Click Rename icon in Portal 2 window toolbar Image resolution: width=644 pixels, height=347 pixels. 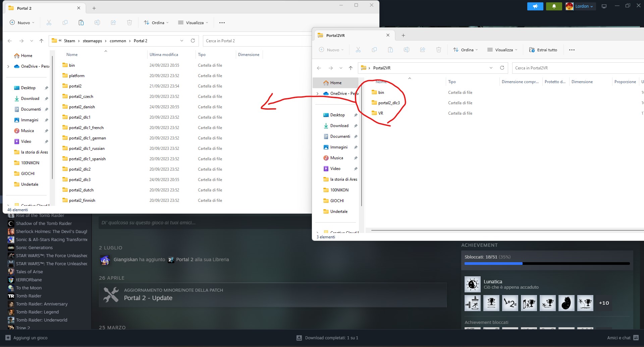click(x=97, y=22)
